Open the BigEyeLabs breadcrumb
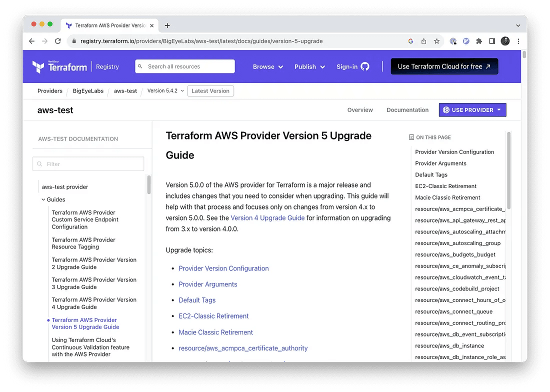 pos(88,91)
